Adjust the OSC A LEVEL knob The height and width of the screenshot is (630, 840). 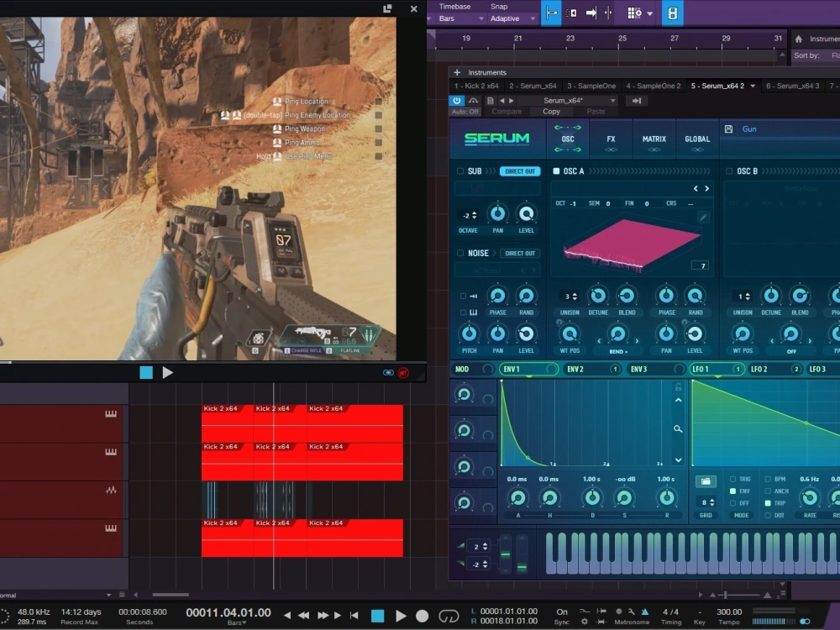coord(695,334)
